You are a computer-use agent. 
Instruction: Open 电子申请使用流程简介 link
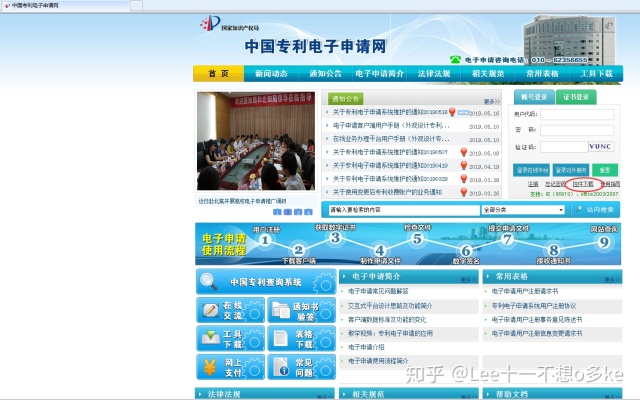(x=378, y=361)
